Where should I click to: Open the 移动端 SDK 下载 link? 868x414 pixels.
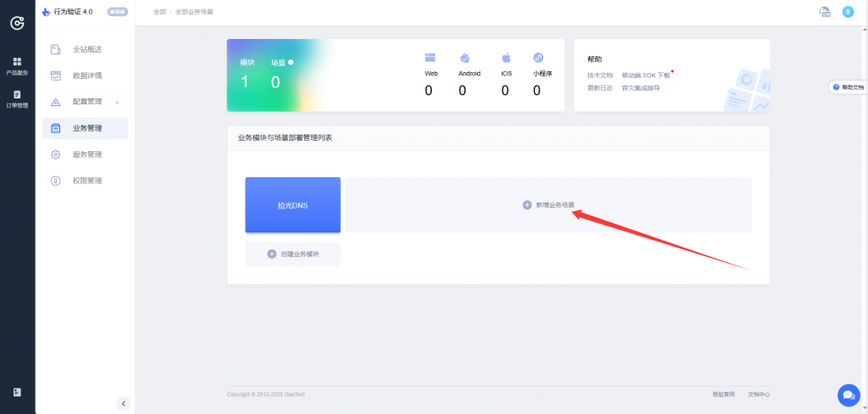(645, 76)
